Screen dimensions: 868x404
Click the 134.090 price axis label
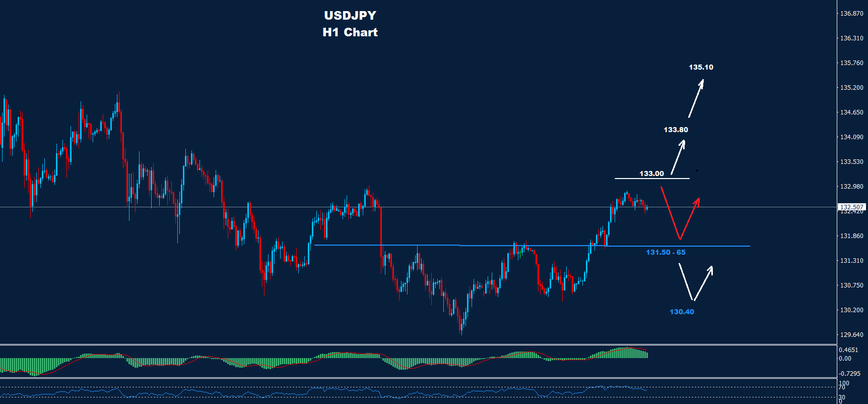click(x=851, y=137)
